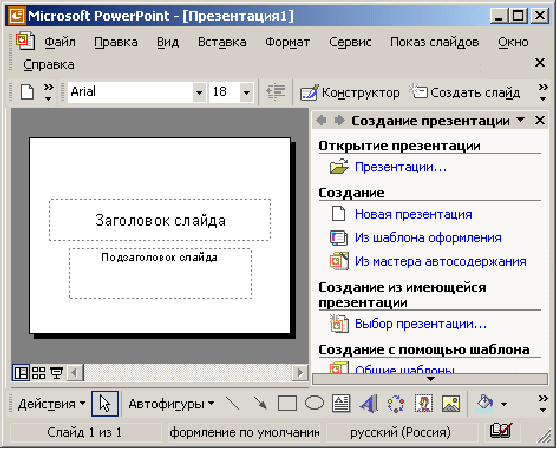
Task: Select the pointer selection tool
Action: coord(105,404)
